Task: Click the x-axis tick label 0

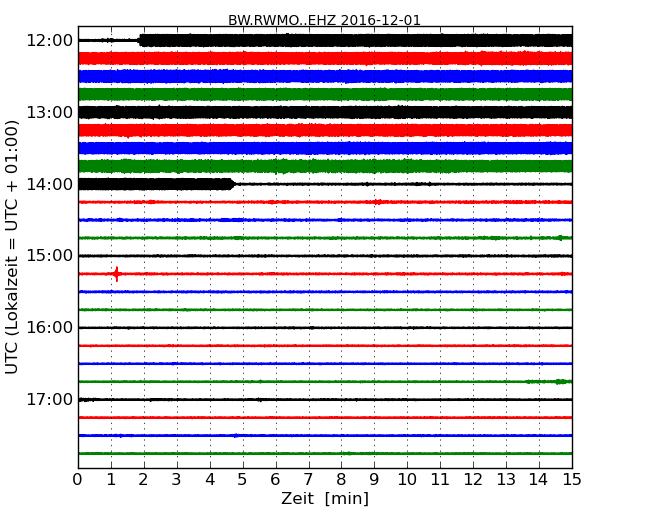Action: point(78,480)
